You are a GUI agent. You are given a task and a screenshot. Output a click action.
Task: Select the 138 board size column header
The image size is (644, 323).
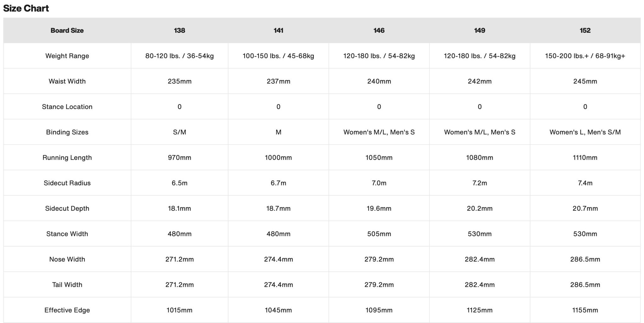(x=179, y=30)
